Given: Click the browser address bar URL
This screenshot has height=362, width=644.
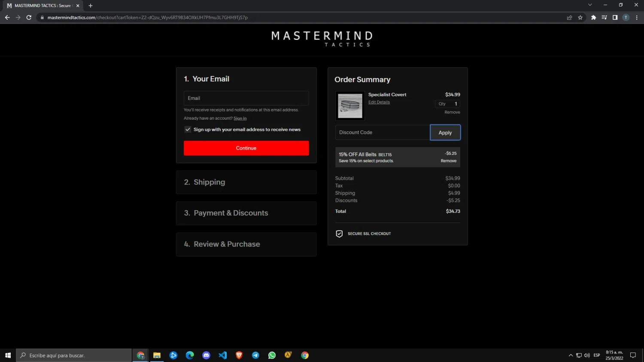Looking at the screenshot, I should (148, 18).
